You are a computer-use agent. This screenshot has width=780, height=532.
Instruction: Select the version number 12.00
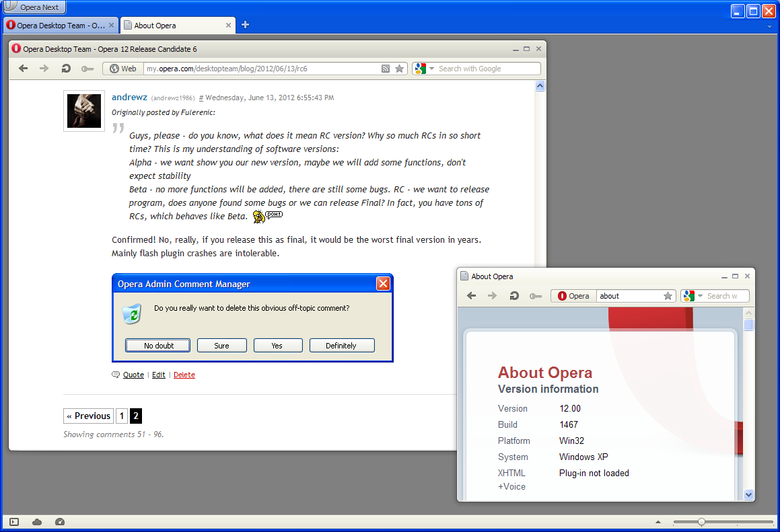coord(570,408)
